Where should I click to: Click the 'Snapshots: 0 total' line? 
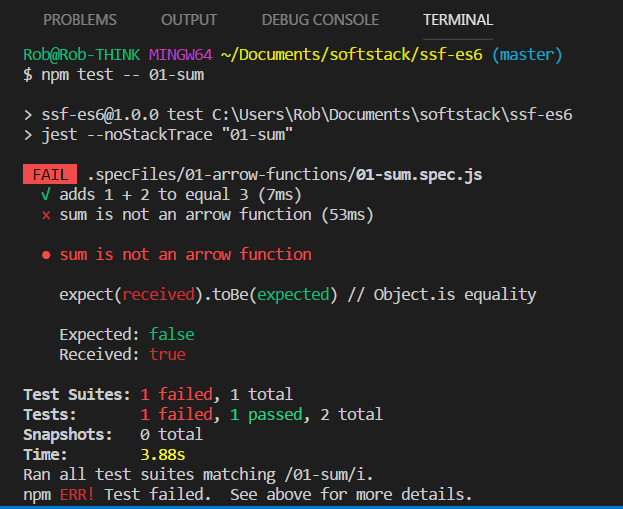113,434
